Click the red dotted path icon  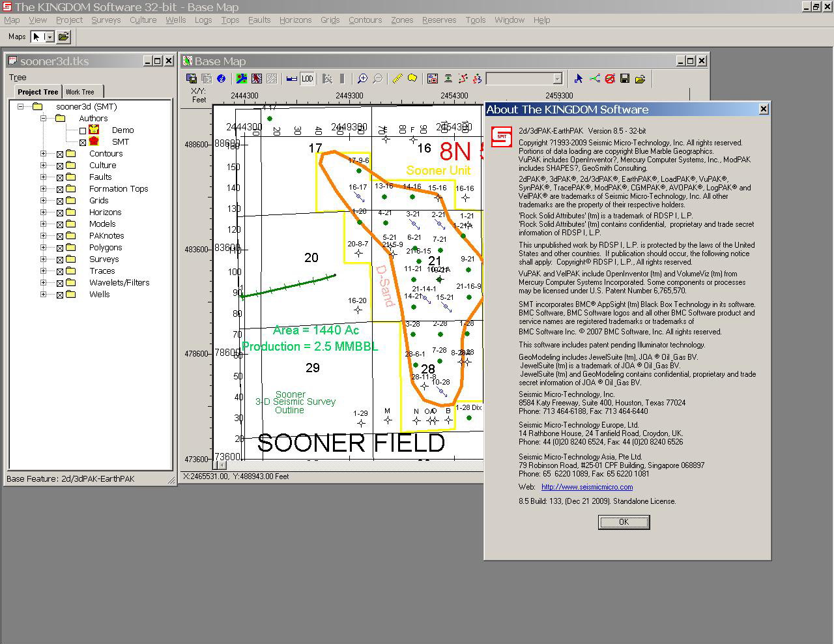tap(463, 79)
